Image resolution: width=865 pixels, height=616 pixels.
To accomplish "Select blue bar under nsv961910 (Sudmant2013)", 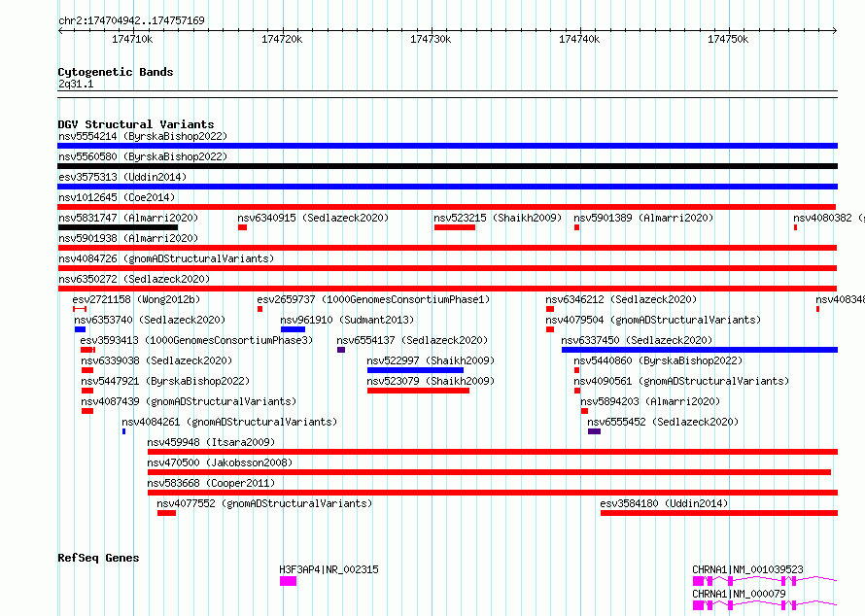I will pos(293,329).
